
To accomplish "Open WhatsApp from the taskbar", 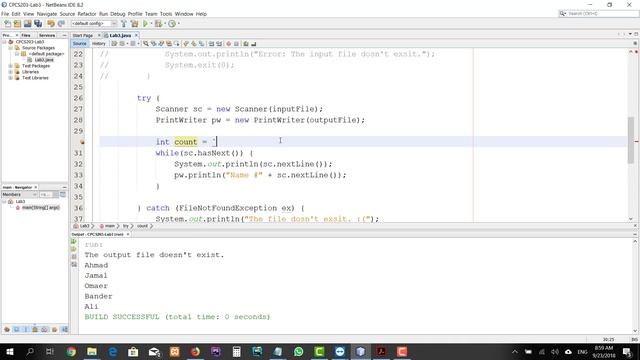I will [298, 351].
